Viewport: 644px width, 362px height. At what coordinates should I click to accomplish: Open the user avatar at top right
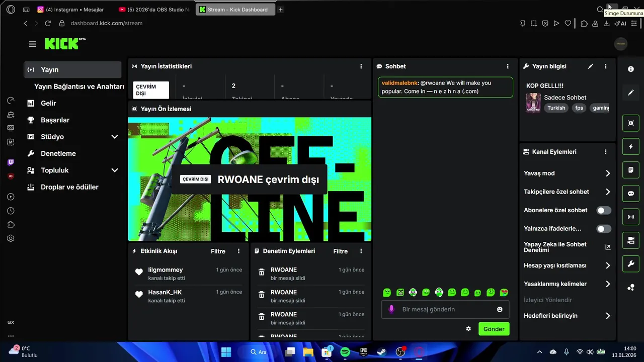[x=621, y=44]
